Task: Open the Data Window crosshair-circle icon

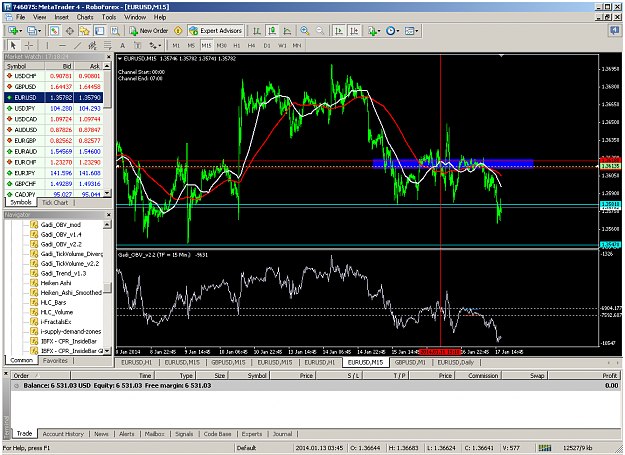Action: (x=70, y=31)
